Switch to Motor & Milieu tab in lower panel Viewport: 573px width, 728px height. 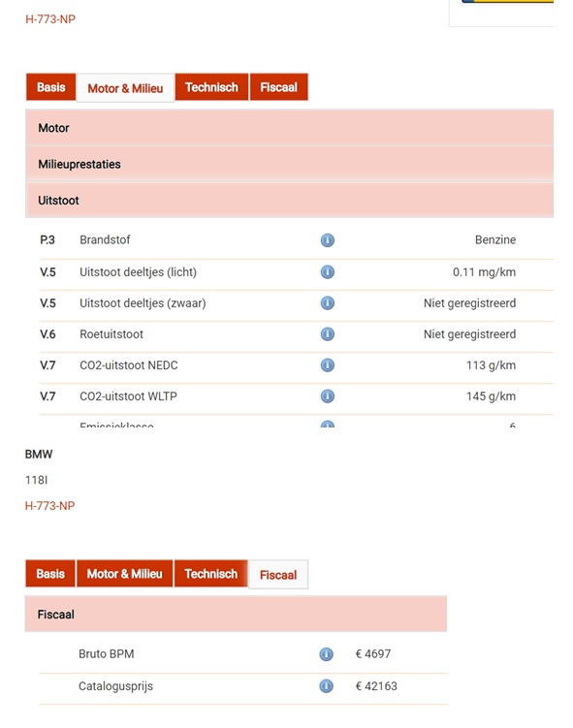pos(124,574)
